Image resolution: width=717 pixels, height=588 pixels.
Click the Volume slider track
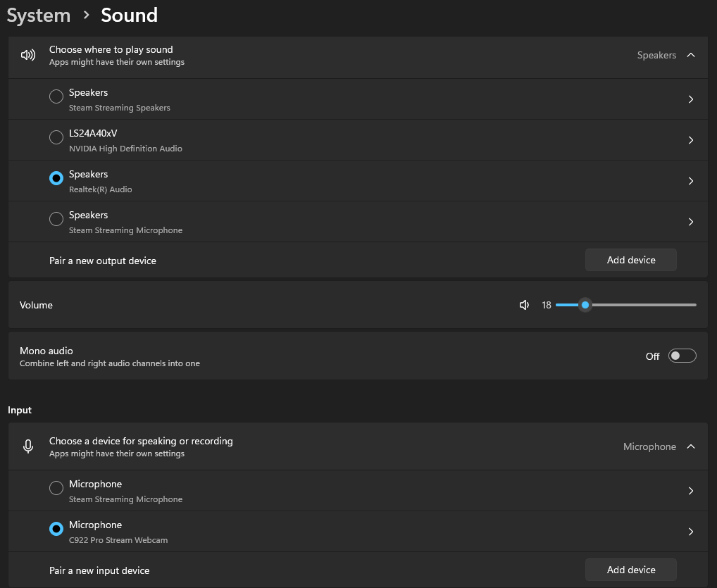coord(641,305)
